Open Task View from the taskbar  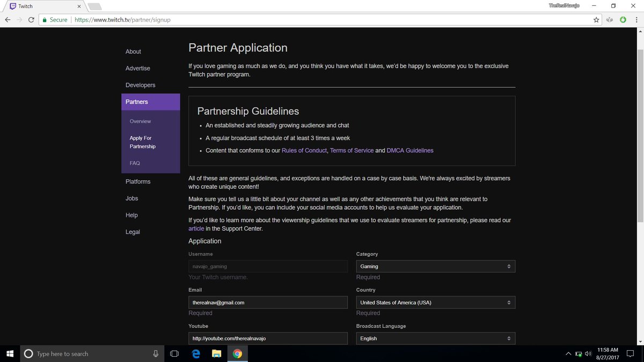pyautogui.click(x=174, y=353)
